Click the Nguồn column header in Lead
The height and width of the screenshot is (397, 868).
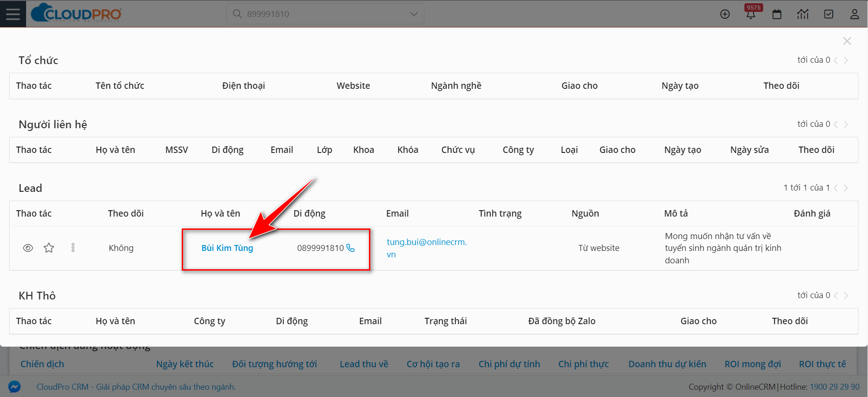(x=585, y=213)
